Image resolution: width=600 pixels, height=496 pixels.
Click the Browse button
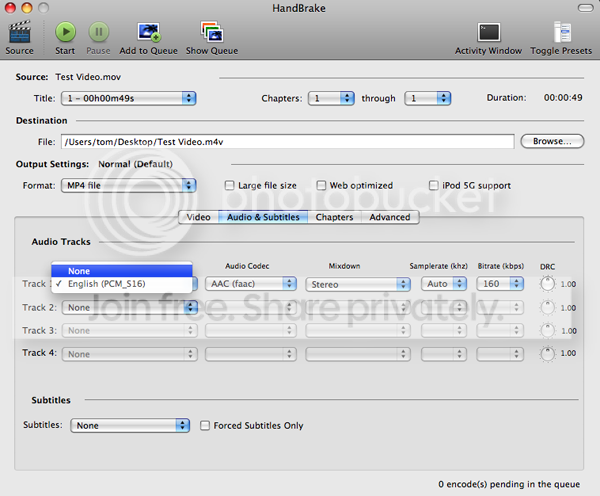coord(550,141)
